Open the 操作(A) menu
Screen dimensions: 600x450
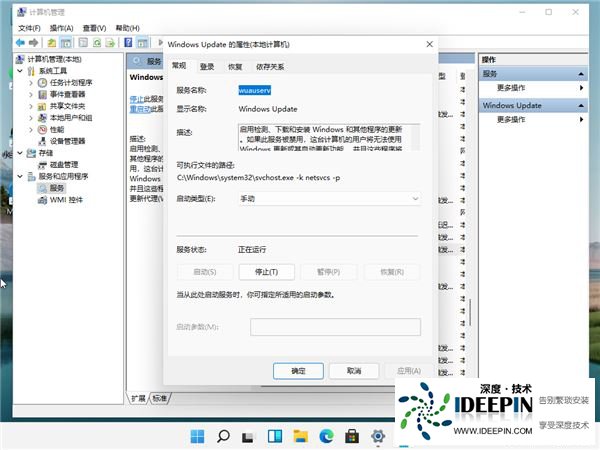tap(61, 28)
